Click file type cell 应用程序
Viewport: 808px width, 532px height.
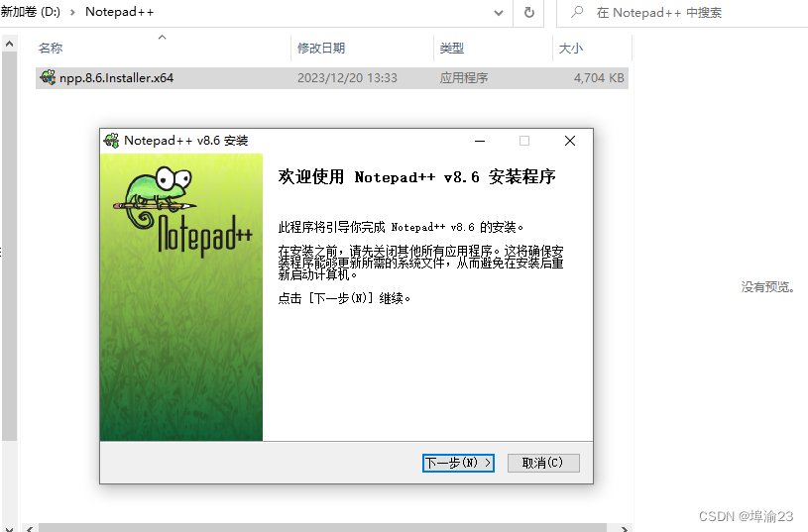(x=464, y=77)
